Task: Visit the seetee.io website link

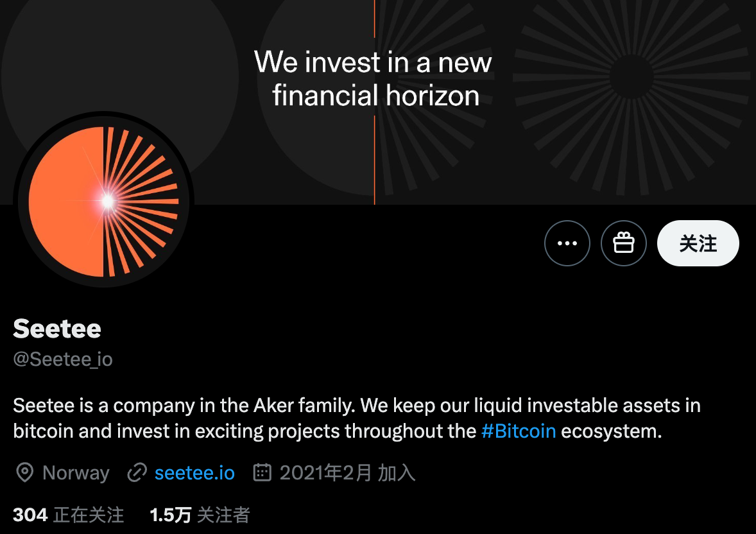Action: coord(194,474)
